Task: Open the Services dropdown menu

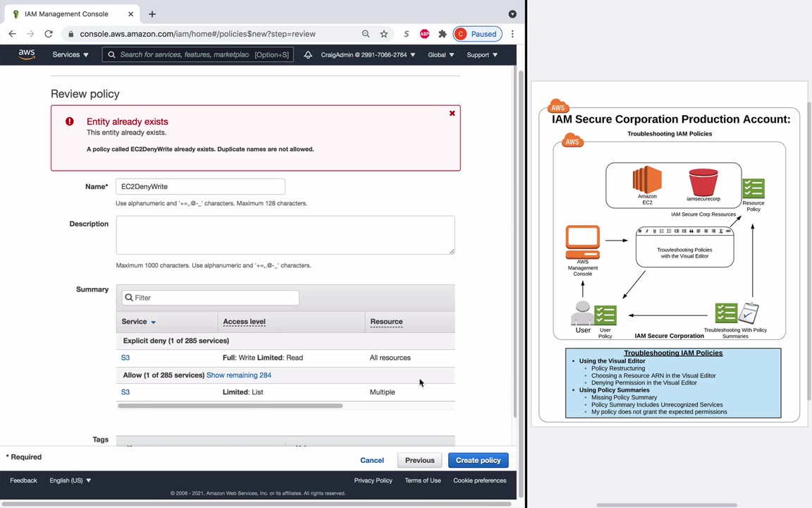Action: 70,54
